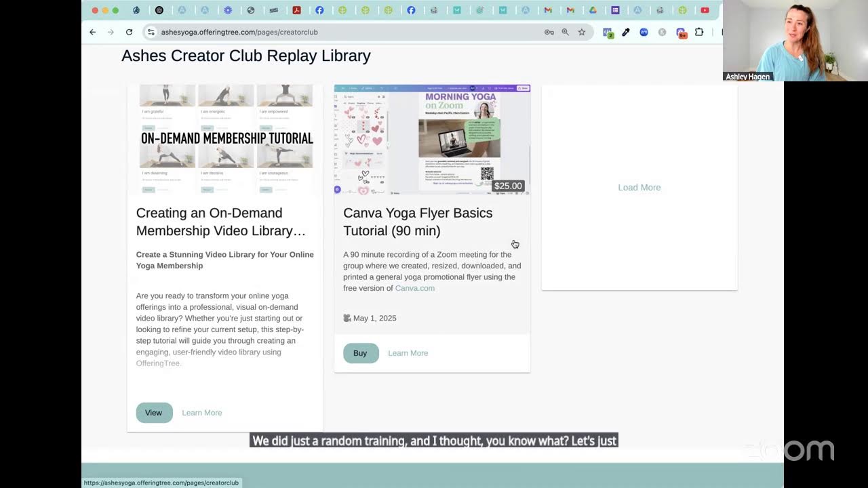The width and height of the screenshot is (868, 488).
Task: Click the title 'Canva Yoga Flyer Basics Tutorial (90 min)'
Action: [x=418, y=222]
